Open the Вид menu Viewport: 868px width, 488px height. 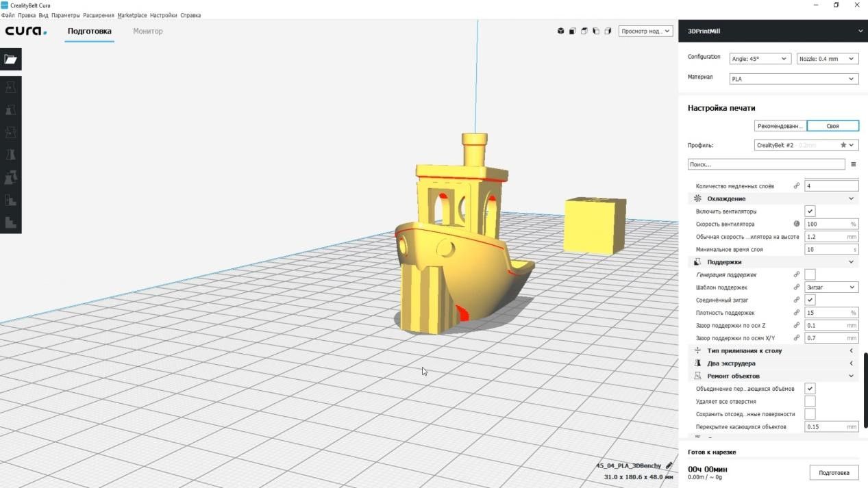pyautogui.click(x=43, y=15)
